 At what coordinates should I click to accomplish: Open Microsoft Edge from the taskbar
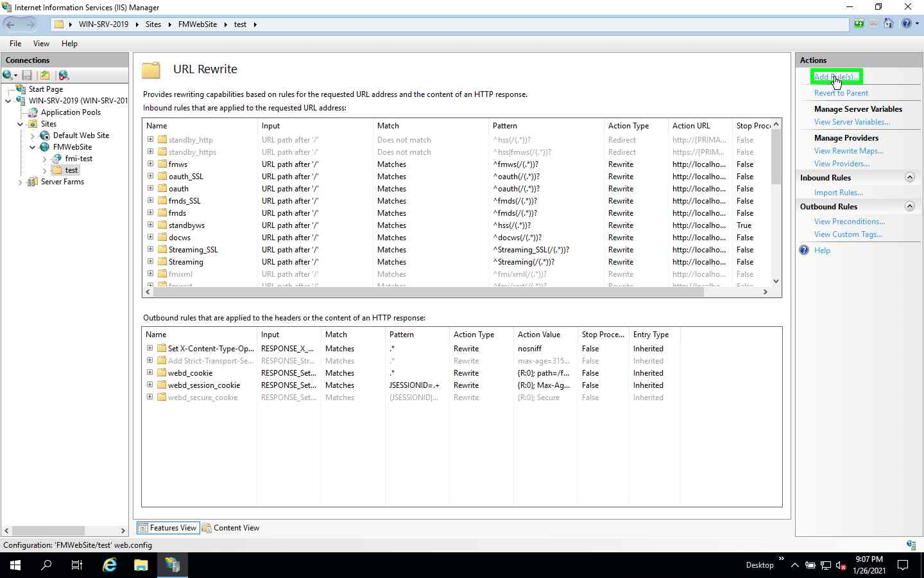coord(109,565)
